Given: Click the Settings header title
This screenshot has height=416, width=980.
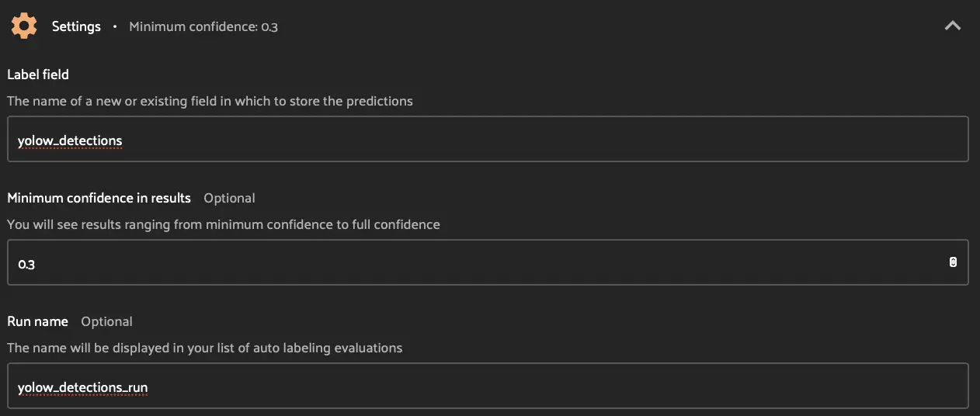Looking at the screenshot, I should tap(76, 26).
